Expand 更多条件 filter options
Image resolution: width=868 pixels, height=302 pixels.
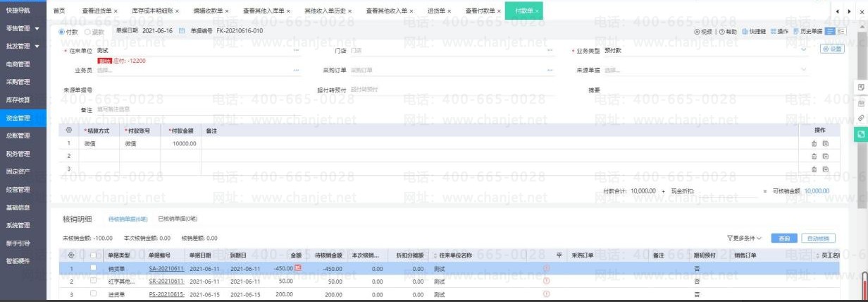point(744,238)
